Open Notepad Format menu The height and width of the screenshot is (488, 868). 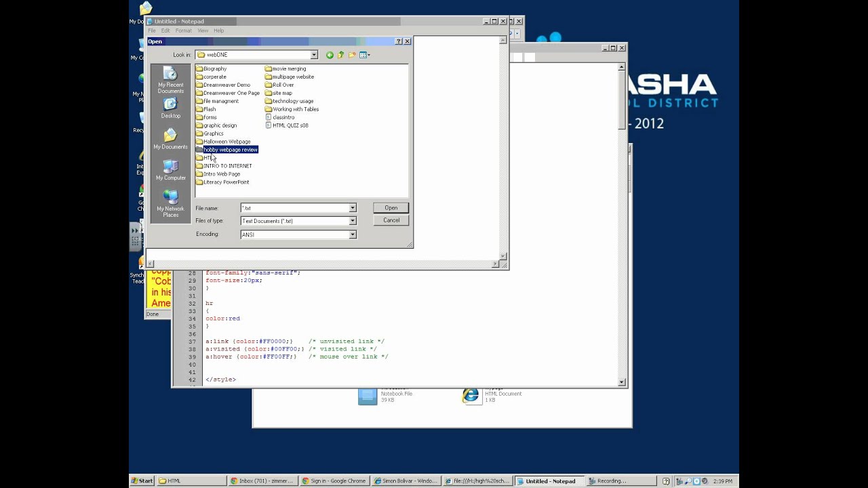coord(183,30)
